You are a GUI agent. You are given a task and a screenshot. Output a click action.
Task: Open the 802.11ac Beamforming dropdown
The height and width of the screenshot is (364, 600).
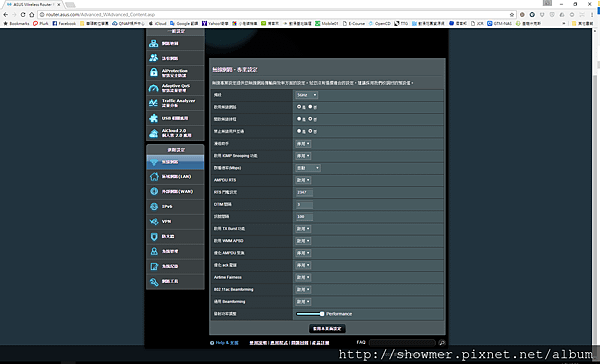(303, 289)
